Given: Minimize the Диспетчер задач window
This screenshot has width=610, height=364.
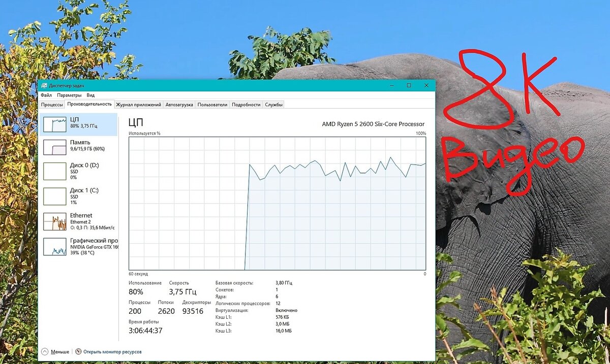Looking at the screenshot, I should pos(391,86).
